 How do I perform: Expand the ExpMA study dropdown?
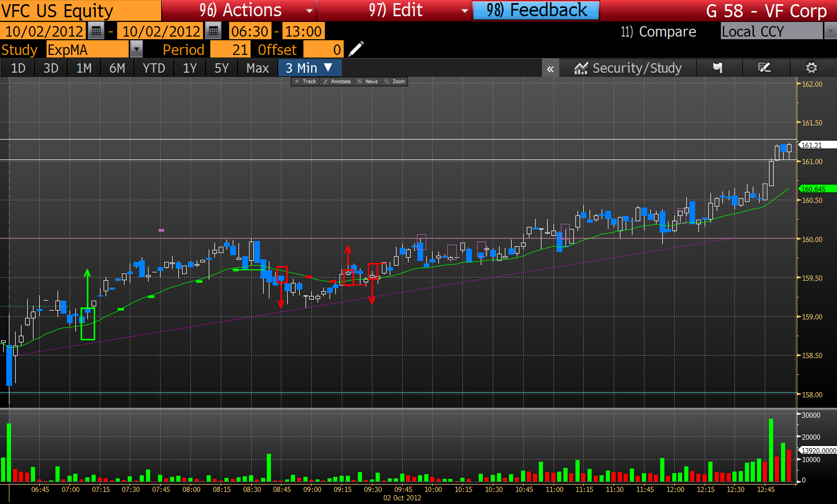tap(136, 50)
